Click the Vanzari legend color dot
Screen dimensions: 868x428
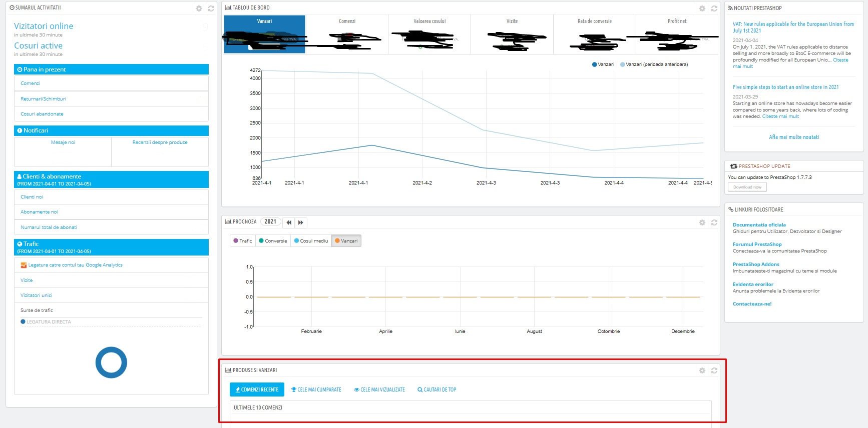(594, 64)
